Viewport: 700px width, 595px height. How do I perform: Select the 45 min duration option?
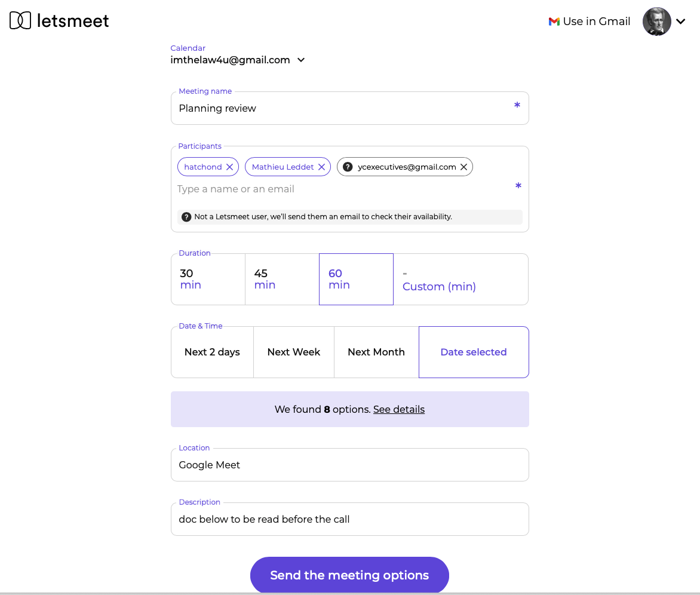tap(281, 279)
